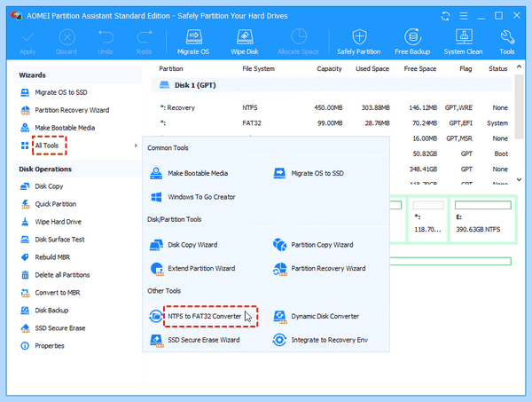Start Extend Partition Wizard

(x=201, y=269)
